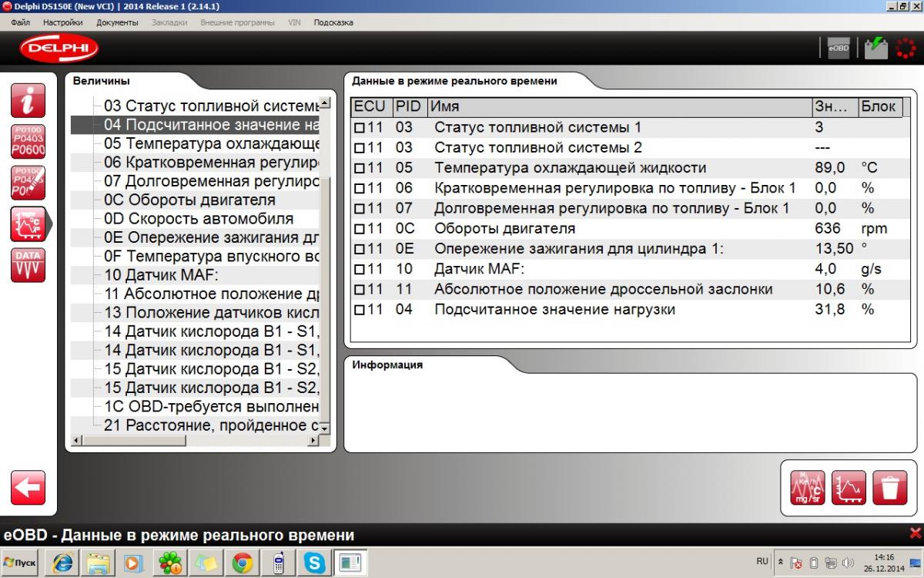This screenshot has height=578, width=924.
Task: Click the Блок column header
Action: [882, 106]
